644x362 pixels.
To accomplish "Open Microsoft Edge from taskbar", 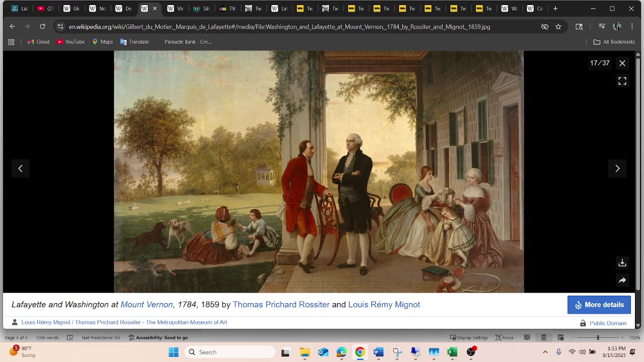I will (x=342, y=352).
